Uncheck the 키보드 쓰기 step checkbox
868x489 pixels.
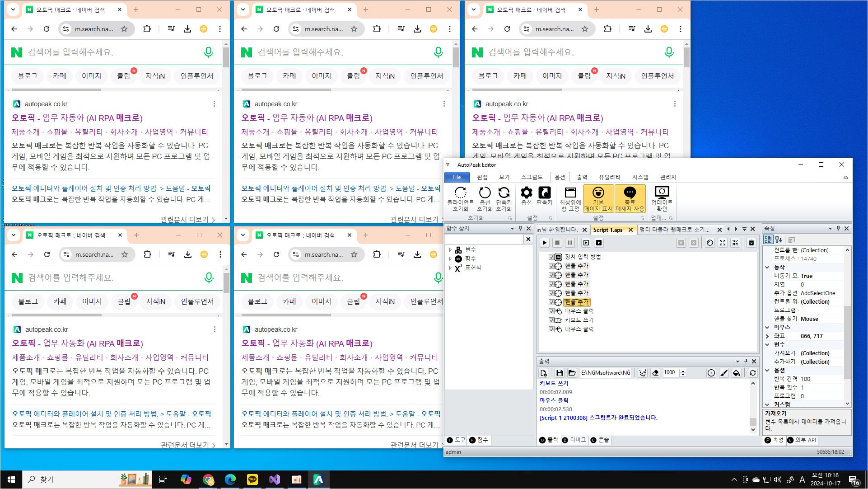point(551,320)
